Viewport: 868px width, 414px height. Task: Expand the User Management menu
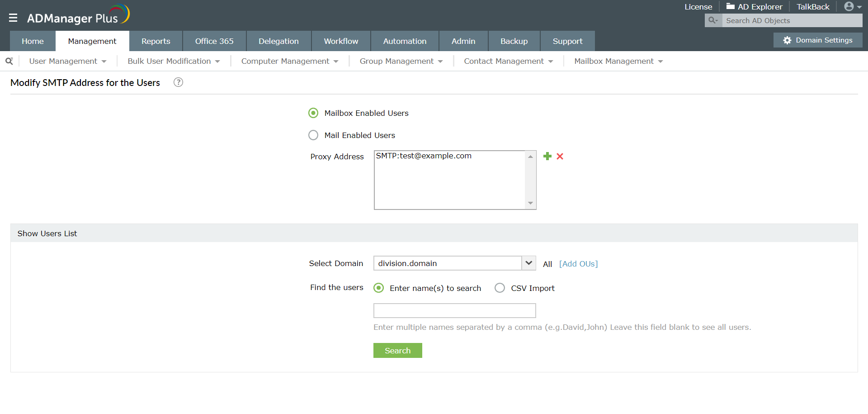68,61
